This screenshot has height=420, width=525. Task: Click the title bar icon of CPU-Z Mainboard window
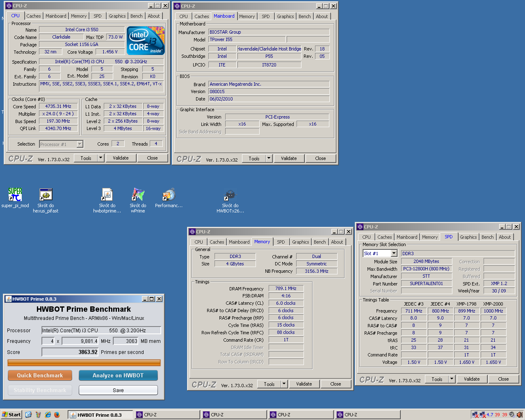tap(177, 6)
